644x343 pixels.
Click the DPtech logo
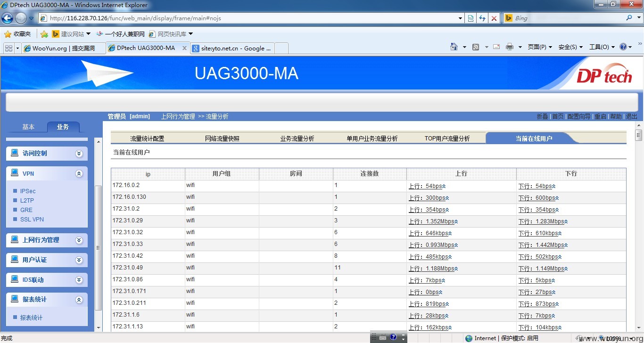tap(604, 74)
